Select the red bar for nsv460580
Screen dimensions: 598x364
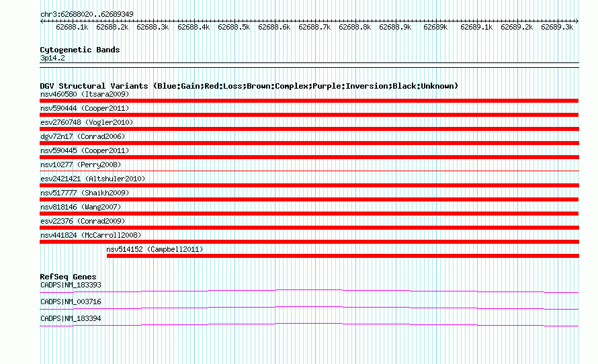click(x=309, y=101)
